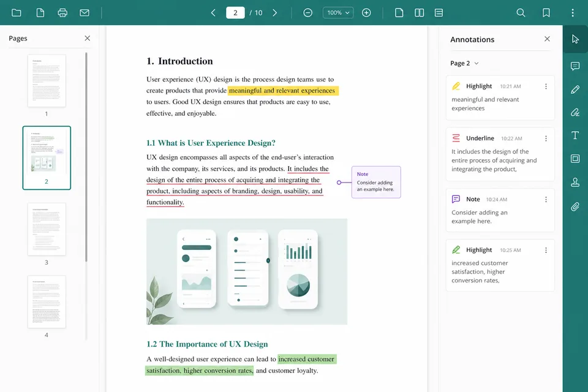Open options menu for the Underline annotation
This screenshot has height=392, width=588.
point(546,138)
